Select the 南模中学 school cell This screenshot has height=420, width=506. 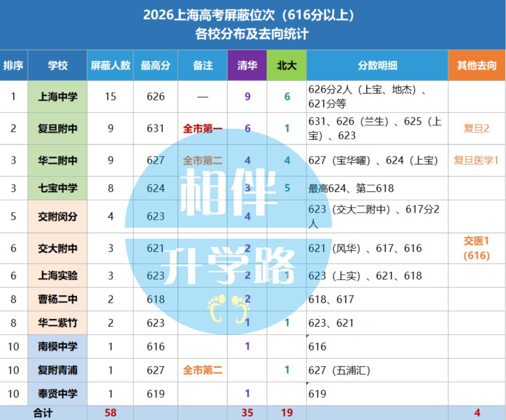pyautogui.click(x=58, y=346)
